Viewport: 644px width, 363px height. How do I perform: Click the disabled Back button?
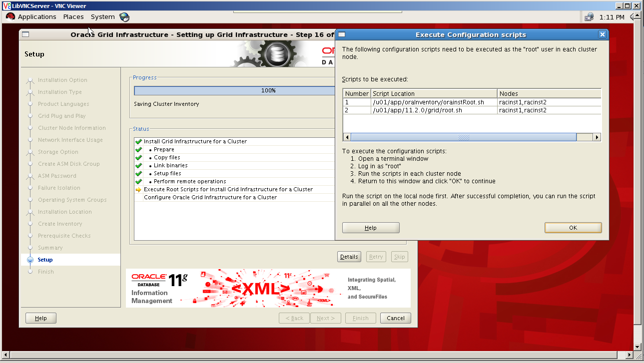(294, 318)
